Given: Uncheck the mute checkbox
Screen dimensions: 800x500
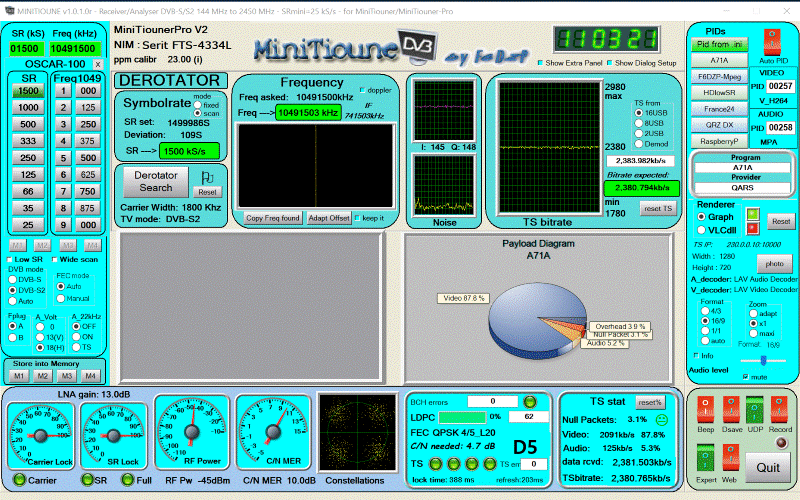Looking at the screenshot, I should (745, 377).
